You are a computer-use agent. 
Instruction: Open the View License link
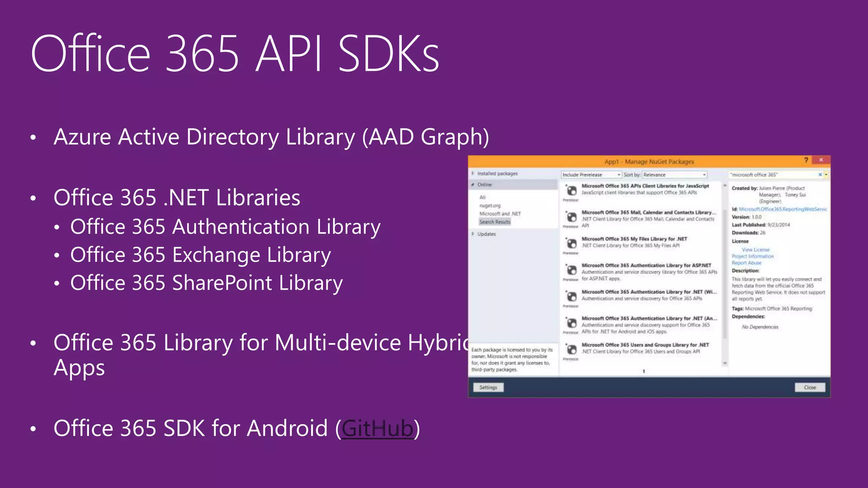756,250
